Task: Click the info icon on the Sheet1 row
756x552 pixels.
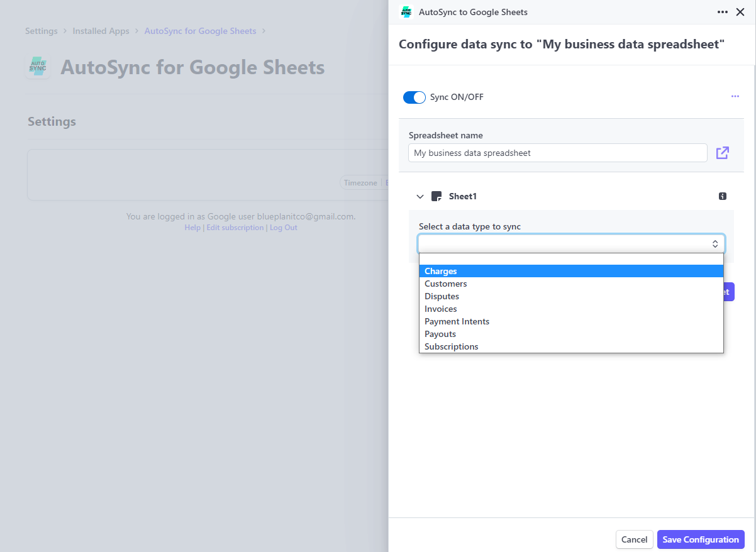Action: pos(723,196)
